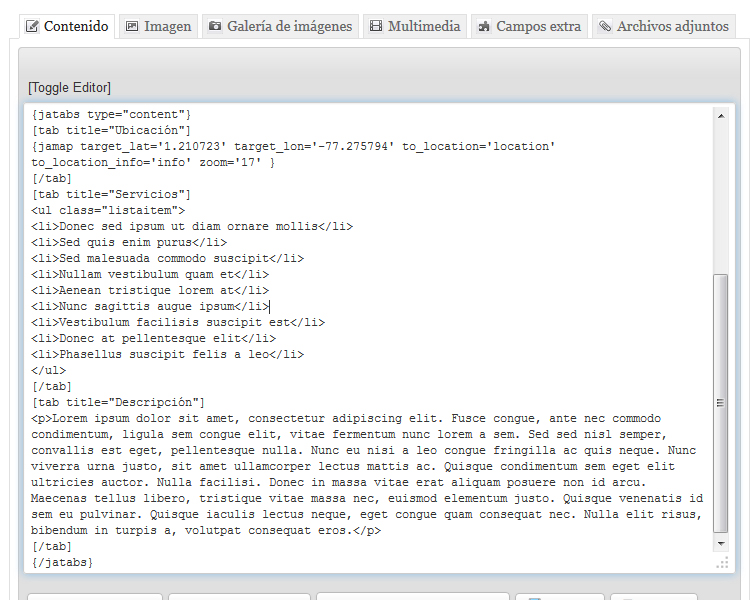Click the line '<ul class="listaitem">'
Screen dimensions: 750x600
(x=108, y=211)
